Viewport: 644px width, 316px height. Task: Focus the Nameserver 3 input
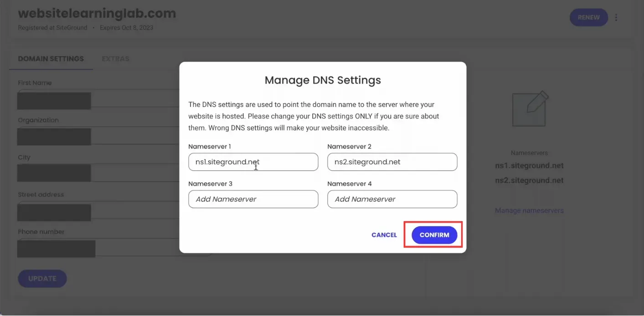253,199
